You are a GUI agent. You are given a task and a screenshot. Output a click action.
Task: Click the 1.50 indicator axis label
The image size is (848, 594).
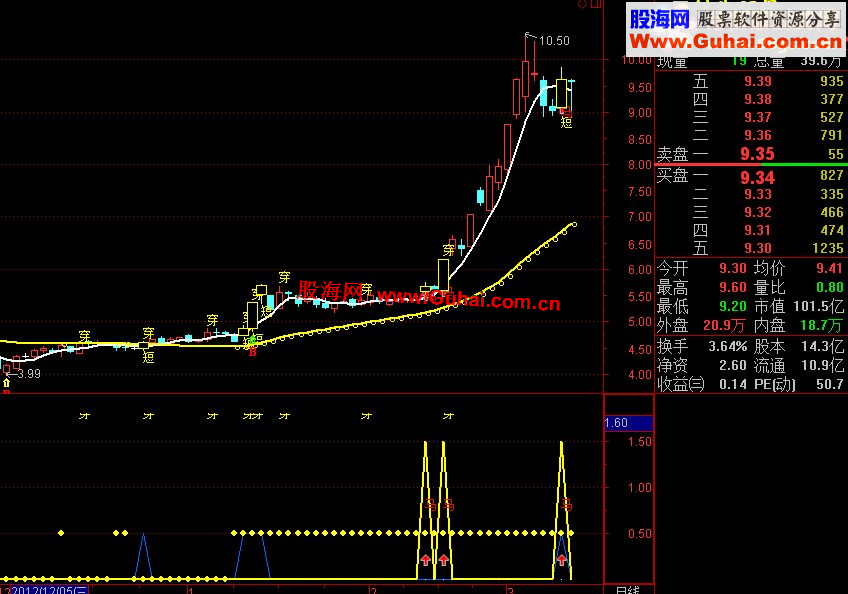click(x=640, y=441)
